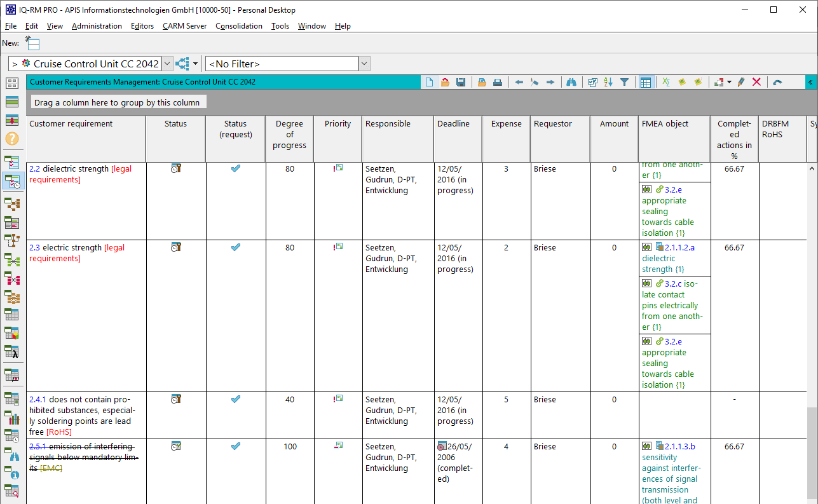Click the scroll up arrow of table
The width and height of the screenshot is (818, 504).
812,169
